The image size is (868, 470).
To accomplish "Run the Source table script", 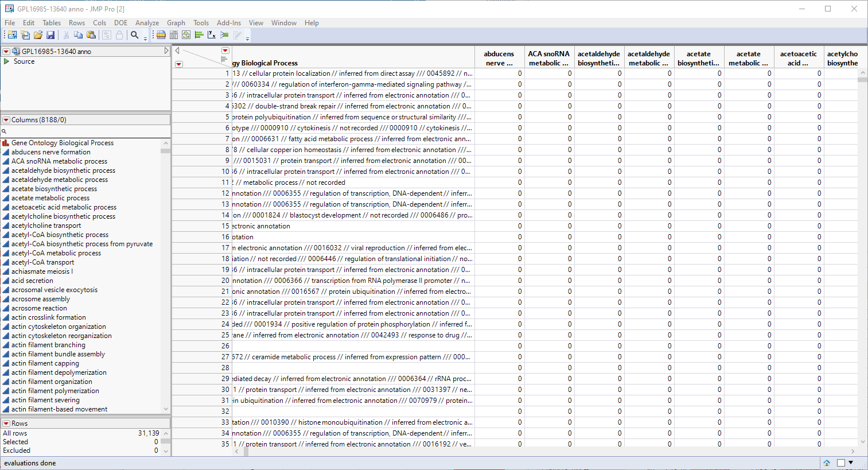I will 7,61.
